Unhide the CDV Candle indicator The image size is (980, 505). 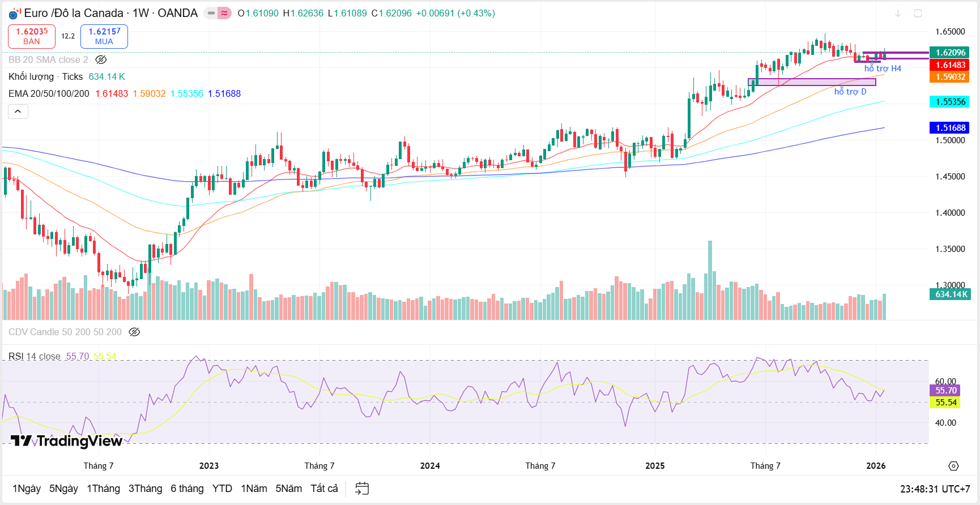(x=134, y=332)
